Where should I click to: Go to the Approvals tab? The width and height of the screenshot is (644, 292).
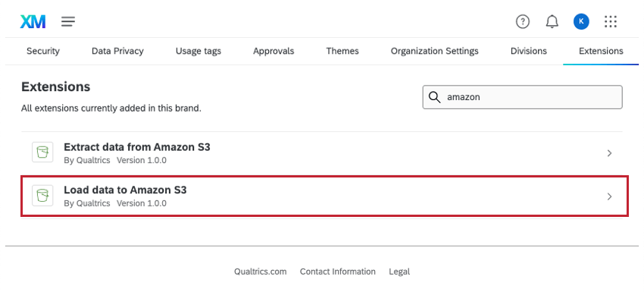[x=274, y=51]
